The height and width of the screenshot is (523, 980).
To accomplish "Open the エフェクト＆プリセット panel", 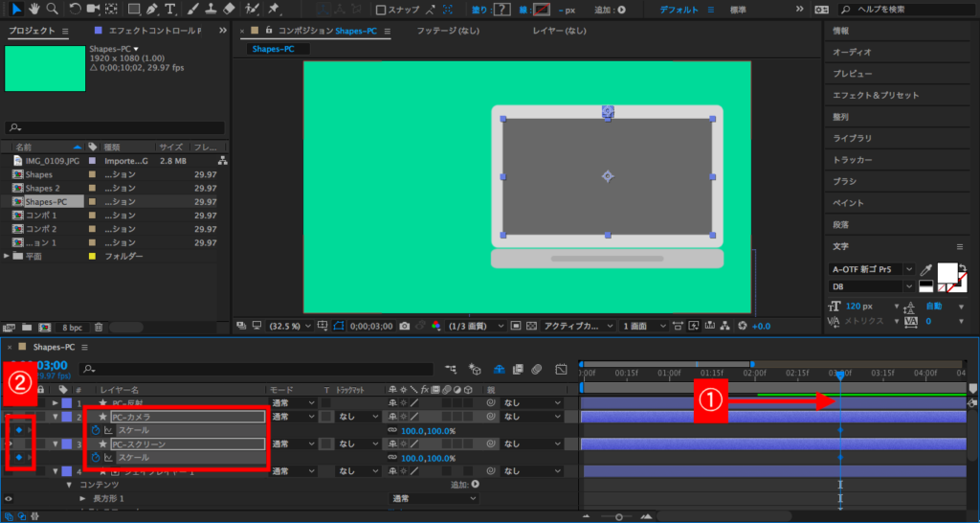I will tap(875, 95).
